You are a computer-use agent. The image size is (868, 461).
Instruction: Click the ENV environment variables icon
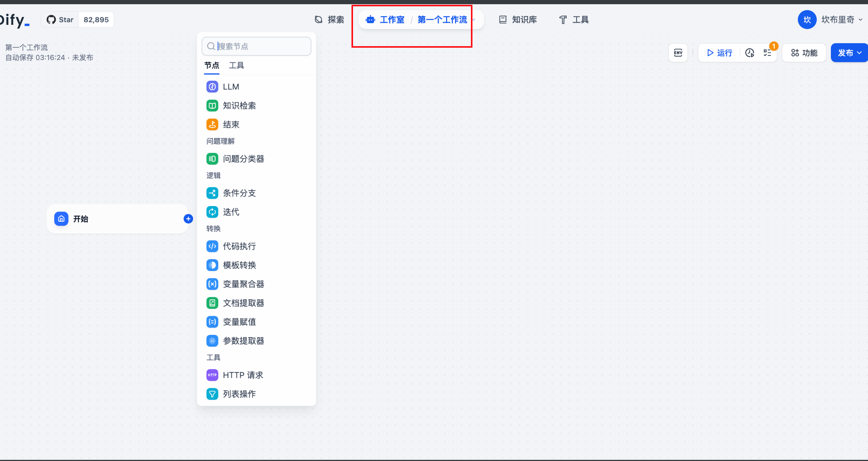click(x=678, y=53)
